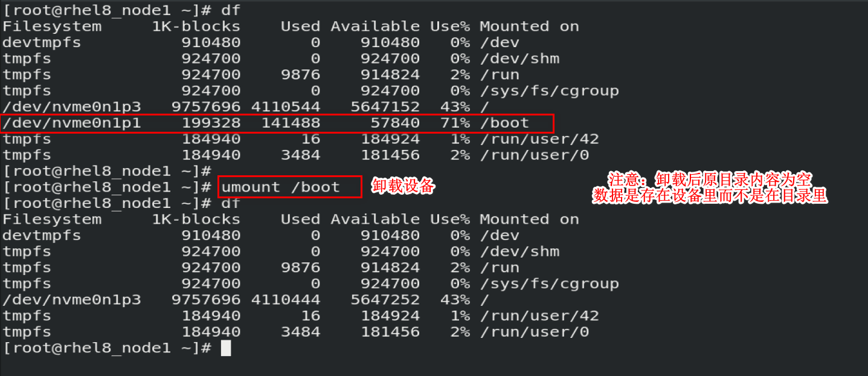The height and width of the screenshot is (376, 868).
Task: Click the Mounted on column header
Action: (529, 26)
